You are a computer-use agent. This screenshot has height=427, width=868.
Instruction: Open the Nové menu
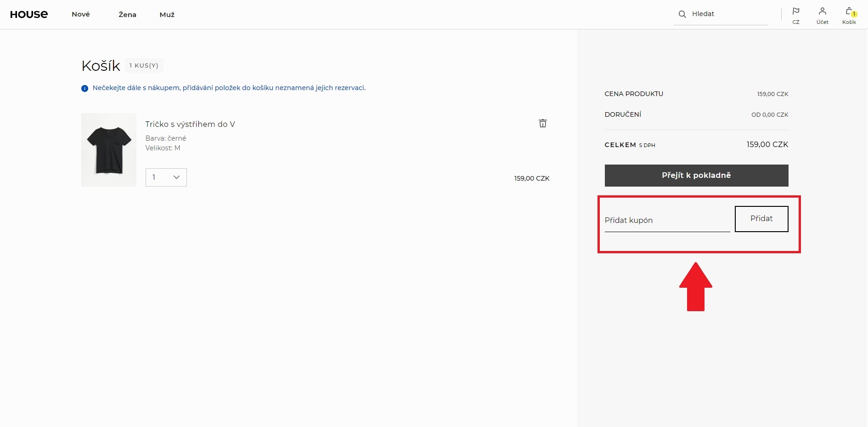pyautogui.click(x=81, y=14)
